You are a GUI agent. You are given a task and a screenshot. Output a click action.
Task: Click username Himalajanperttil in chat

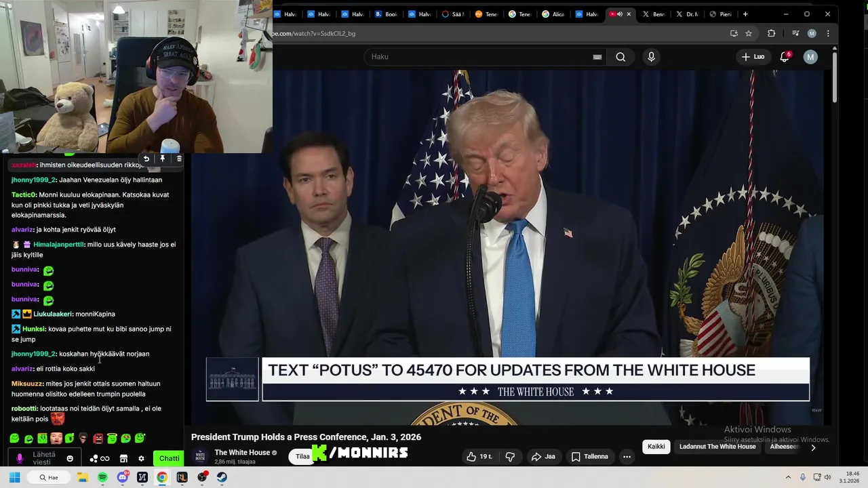coord(58,245)
